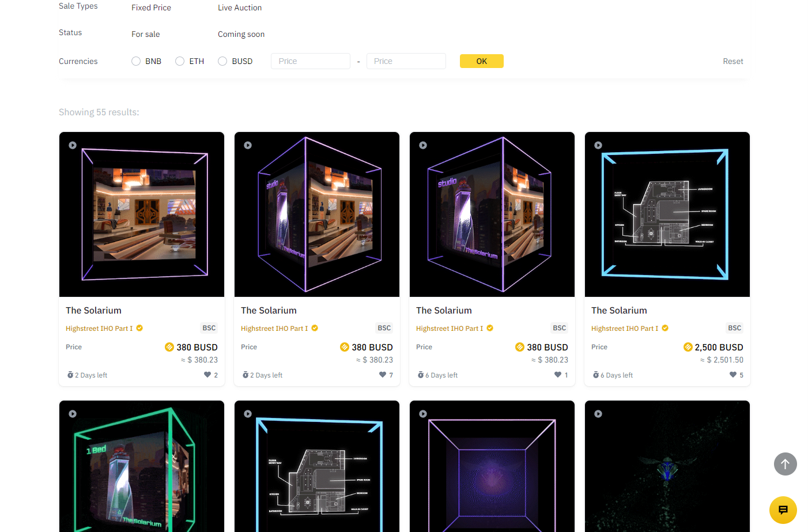Play video icon on green 1 Bed card
808x532 pixels.
(x=73, y=414)
